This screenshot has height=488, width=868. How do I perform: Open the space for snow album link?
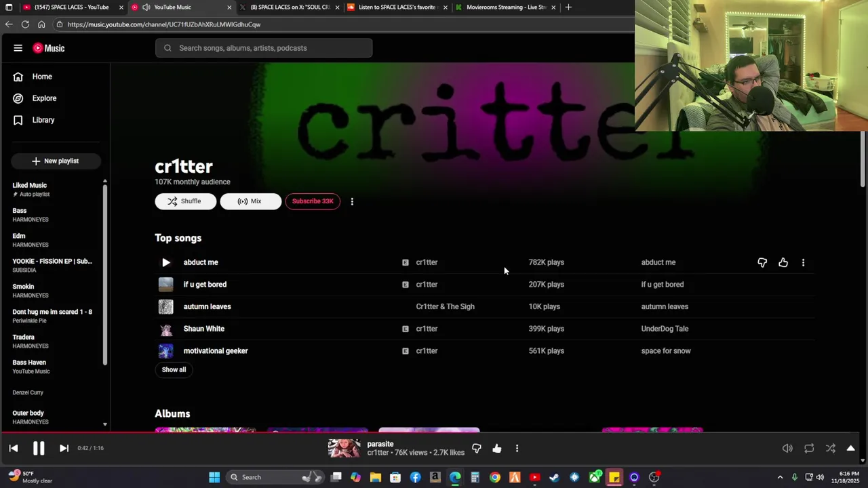666,351
